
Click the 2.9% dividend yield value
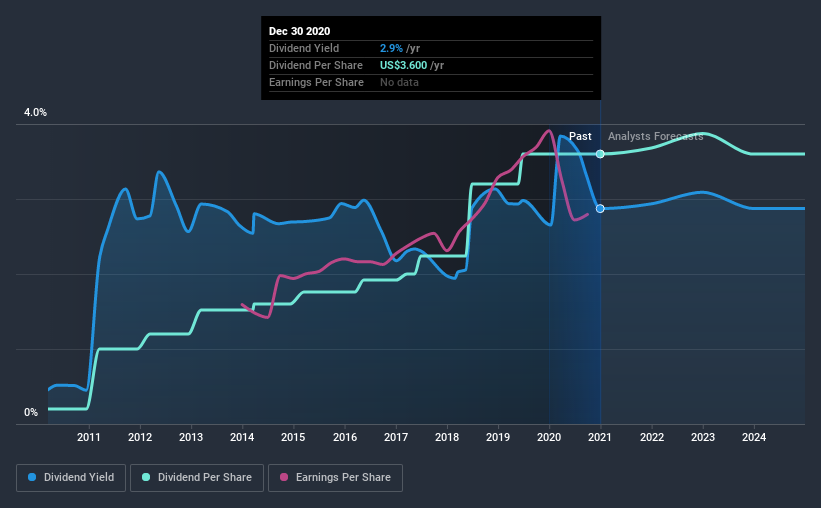click(x=391, y=48)
